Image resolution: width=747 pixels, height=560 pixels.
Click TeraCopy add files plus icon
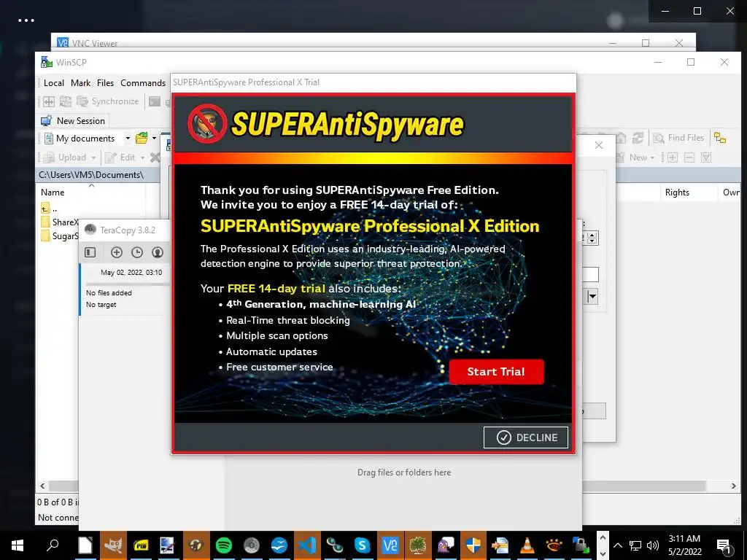pyautogui.click(x=117, y=252)
